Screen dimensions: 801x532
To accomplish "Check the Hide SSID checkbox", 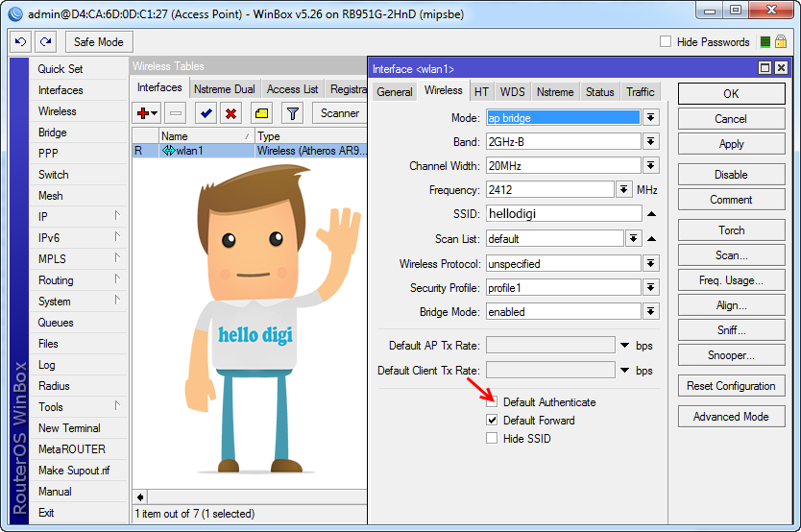I will (492, 439).
